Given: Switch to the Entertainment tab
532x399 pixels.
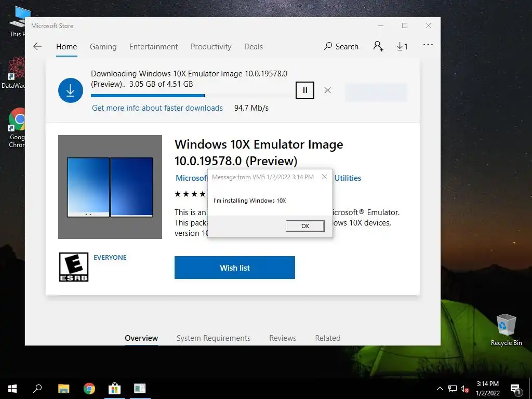Looking at the screenshot, I should [x=153, y=46].
